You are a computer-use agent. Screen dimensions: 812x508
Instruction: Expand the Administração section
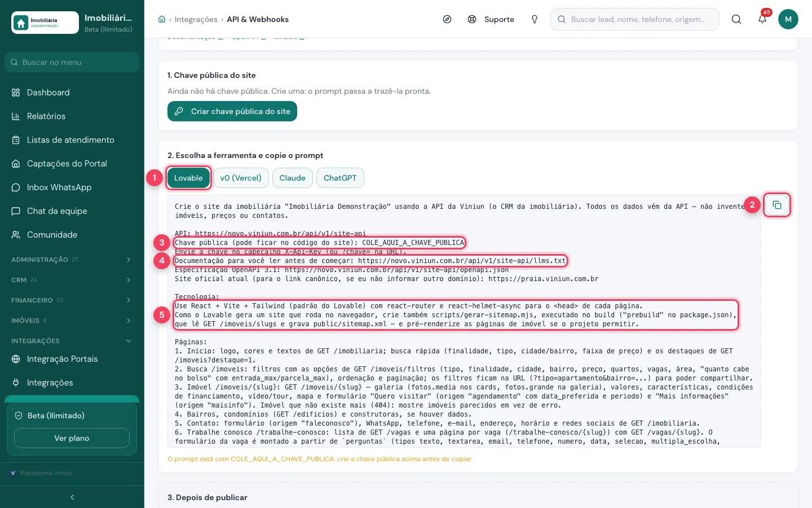[72, 260]
